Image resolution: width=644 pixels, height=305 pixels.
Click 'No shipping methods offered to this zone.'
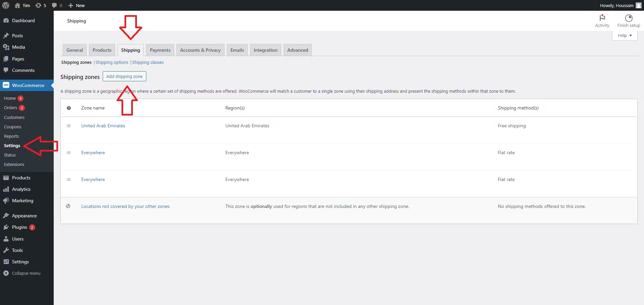tap(542, 206)
